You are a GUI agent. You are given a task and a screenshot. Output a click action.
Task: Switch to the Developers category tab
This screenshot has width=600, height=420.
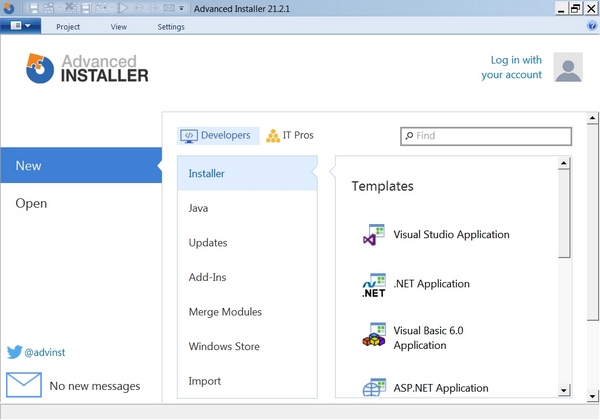click(x=218, y=135)
